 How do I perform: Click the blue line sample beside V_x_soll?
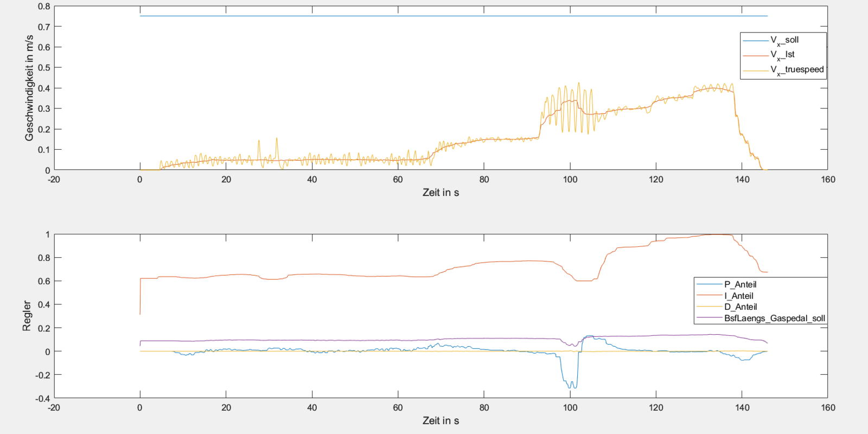point(756,41)
